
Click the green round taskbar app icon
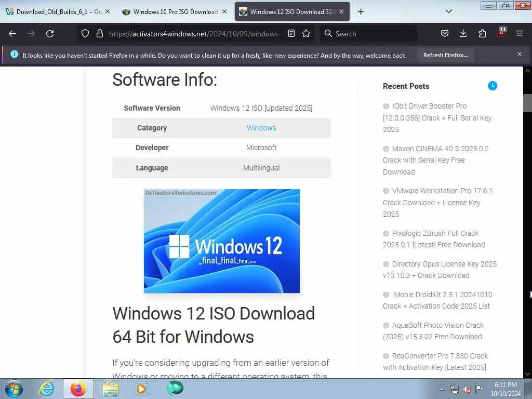175,388
